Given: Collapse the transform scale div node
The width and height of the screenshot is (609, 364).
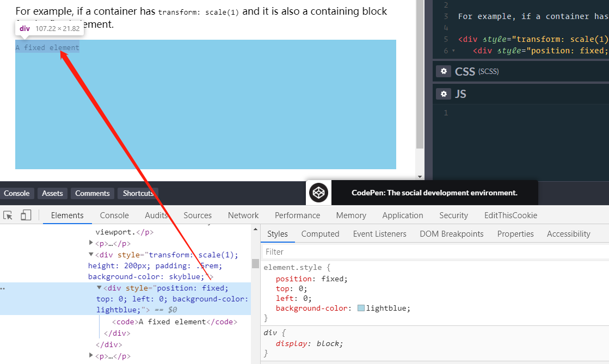Looking at the screenshot, I should click(91, 255).
